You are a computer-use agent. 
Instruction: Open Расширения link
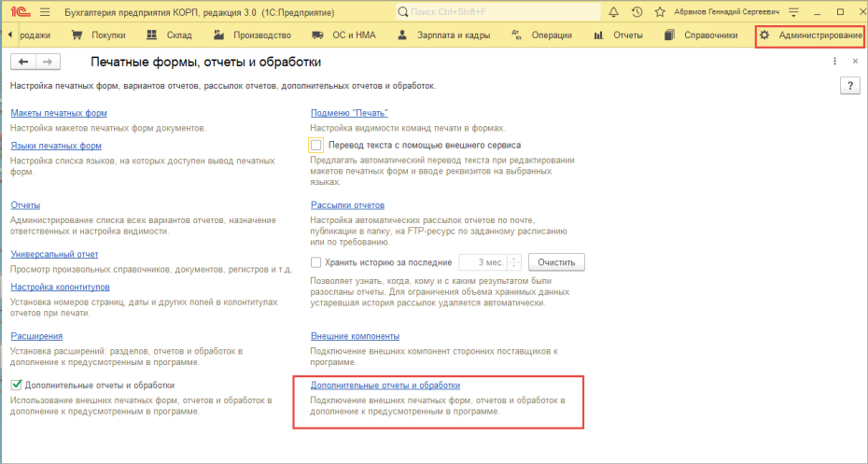(36, 335)
